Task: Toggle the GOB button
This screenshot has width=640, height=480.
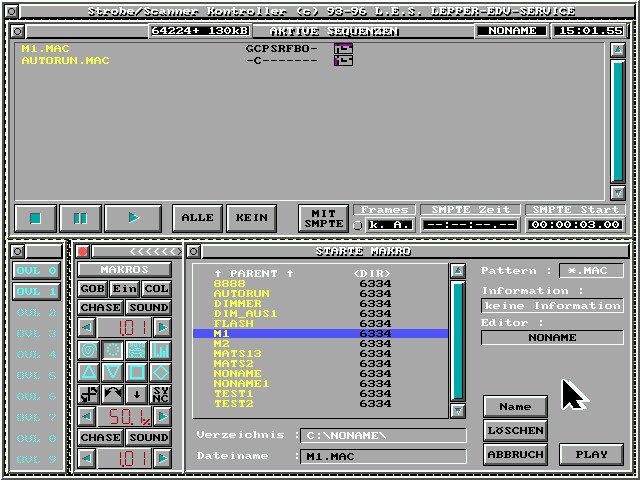Action: [x=92, y=289]
